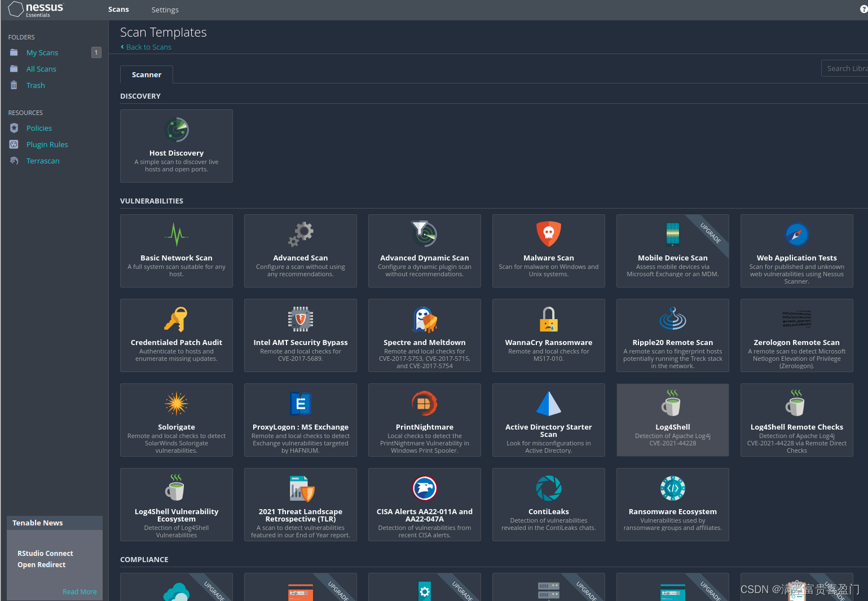Click the Ransomware Ecosystem title text
This screenshot has height=601, width=868.
[x=673, y=511]
